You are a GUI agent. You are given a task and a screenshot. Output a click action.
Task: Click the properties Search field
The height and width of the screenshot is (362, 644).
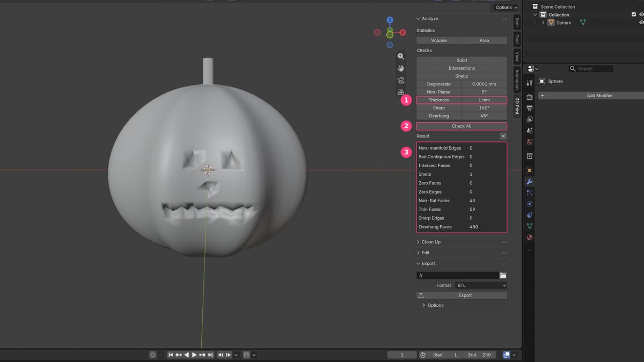click(x=590, y=69)
